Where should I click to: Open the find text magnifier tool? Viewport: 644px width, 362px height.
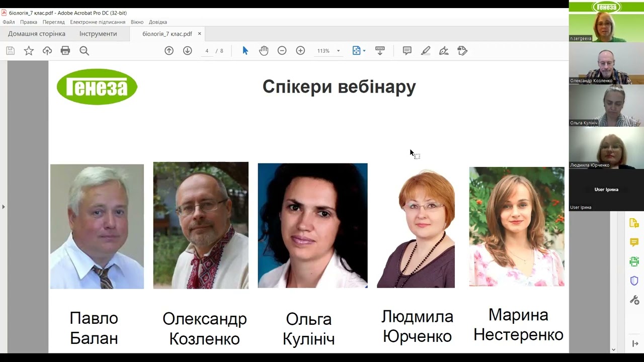(x=84, y=51)
